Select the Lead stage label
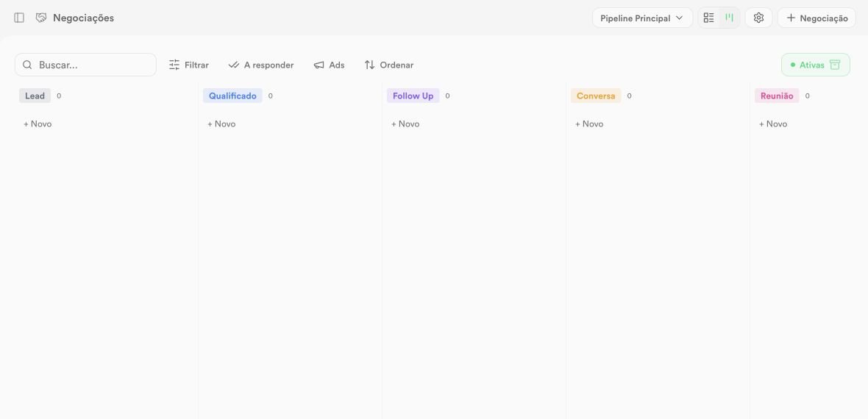Screen dimensions: 868x419 tap(35, 96)
